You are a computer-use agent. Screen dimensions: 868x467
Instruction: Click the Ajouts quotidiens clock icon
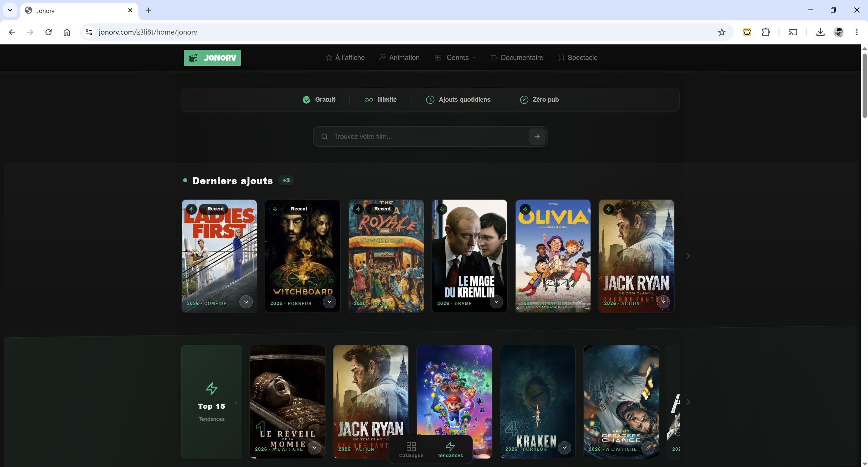click(430, 100)
